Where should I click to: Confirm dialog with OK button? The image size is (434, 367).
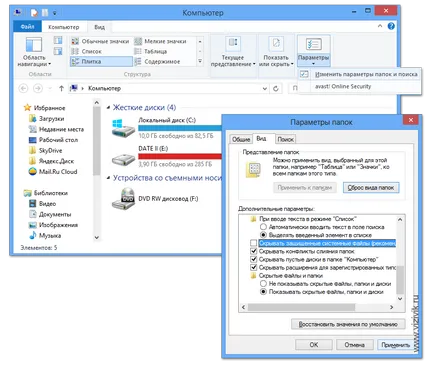[x=314, y=345]
